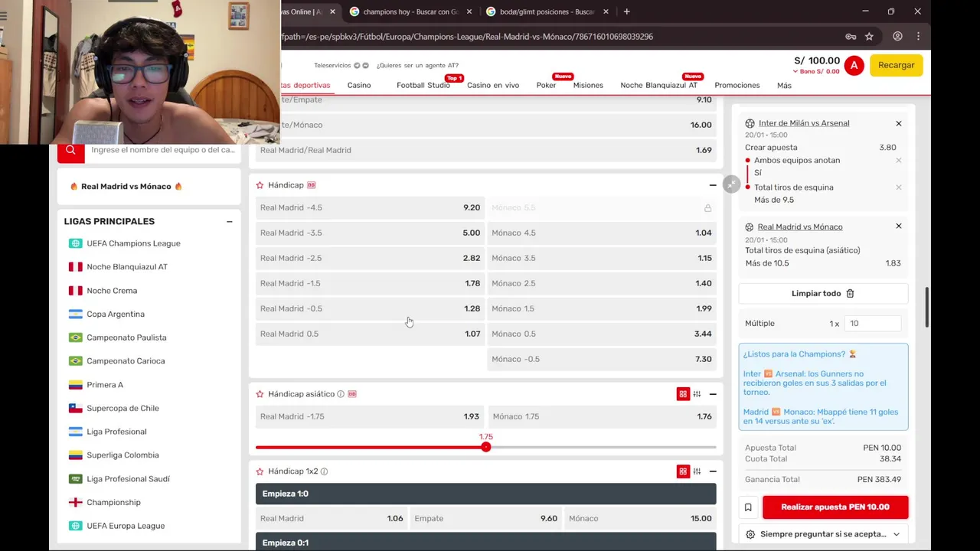This screenshot has width=980, height=551.
Task: Open info icon next to Hándicap 1x2
Action: click(x=324, y=471)
